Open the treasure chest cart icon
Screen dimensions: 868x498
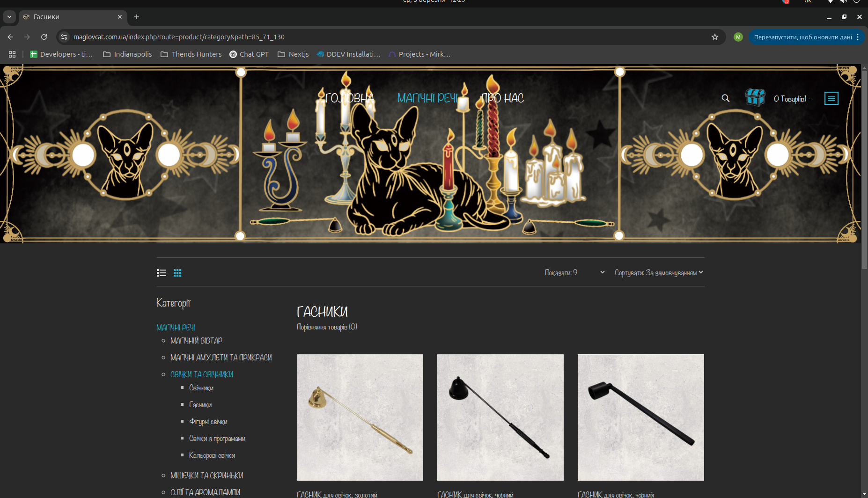[755, 98]
